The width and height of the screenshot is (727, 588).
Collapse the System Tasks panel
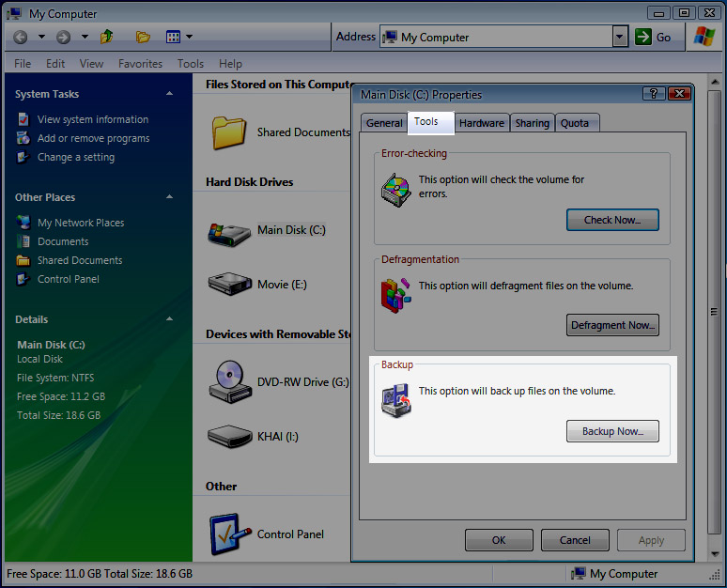[170, 94]
